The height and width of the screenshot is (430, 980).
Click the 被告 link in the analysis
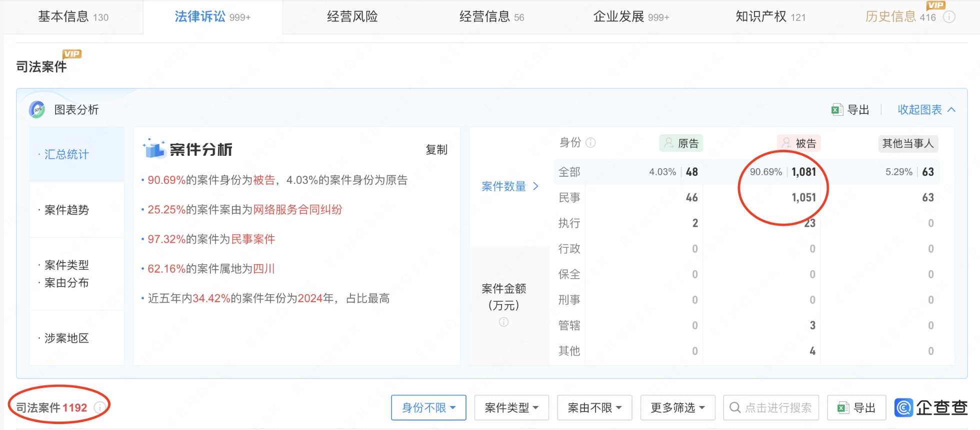[264, 180]
